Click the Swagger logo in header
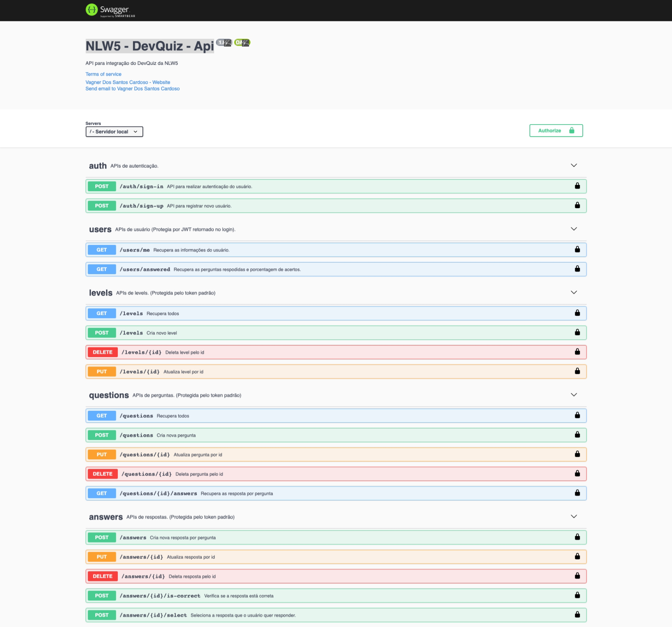The image size is (672, 627). (110, 10)
